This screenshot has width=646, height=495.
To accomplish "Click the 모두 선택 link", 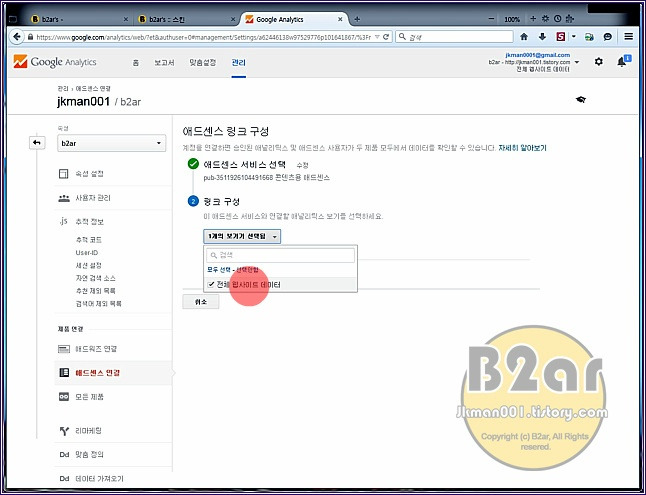I will [219, 270].
